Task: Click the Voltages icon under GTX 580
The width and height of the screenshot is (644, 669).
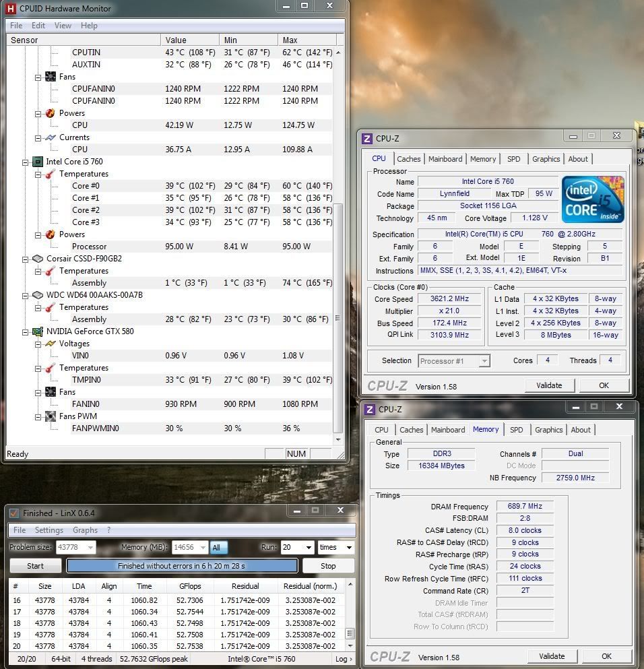Action: [x=51, y=344]
